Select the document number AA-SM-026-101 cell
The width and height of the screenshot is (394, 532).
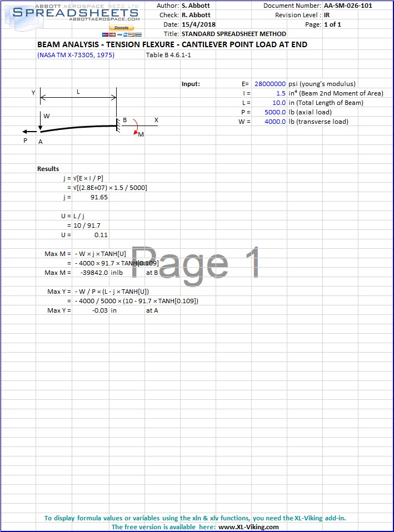(348, 6)
